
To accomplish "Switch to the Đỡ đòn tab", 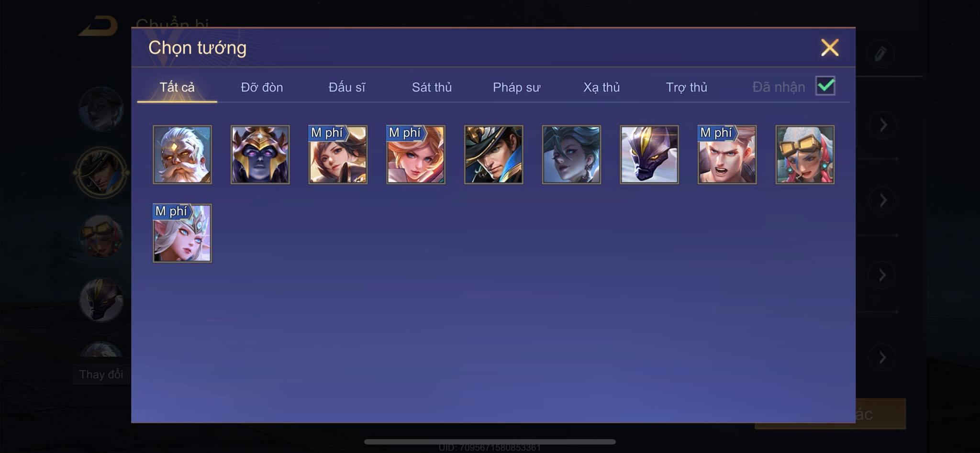I will click(x=262, y=87).
